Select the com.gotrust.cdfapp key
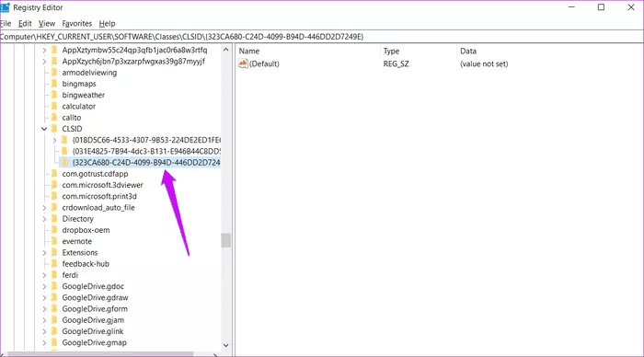This screenshot has height=357, width=644. (95, 174)
